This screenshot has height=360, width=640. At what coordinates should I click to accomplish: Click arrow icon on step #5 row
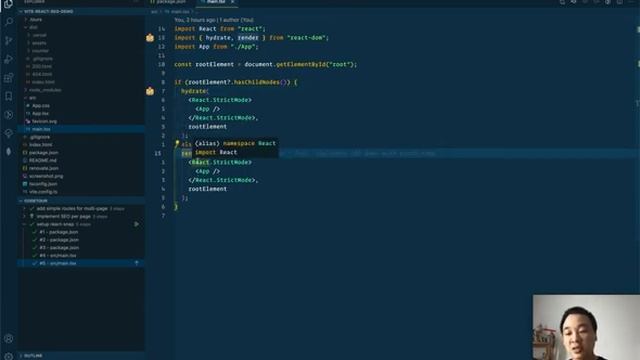136,263
